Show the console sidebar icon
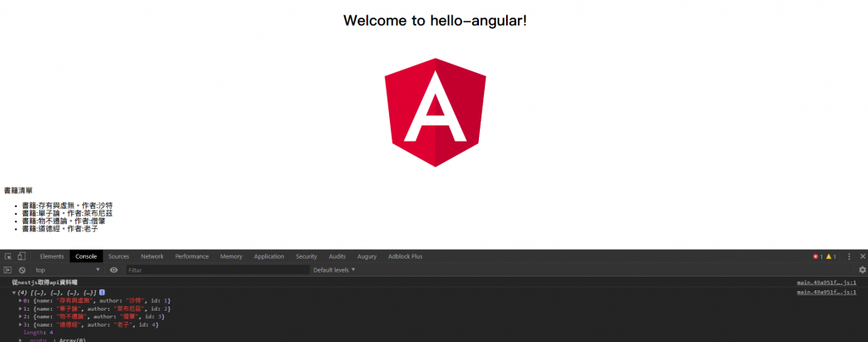Image resolution: width=868 pixels, height=342 pixels. click(x=8, y=270)
